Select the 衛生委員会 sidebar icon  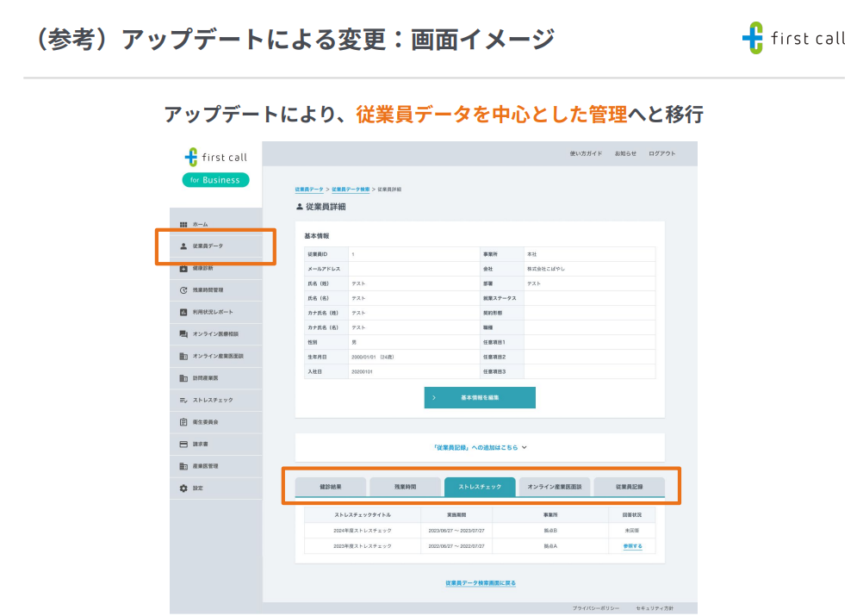click(x=183, y=422)
